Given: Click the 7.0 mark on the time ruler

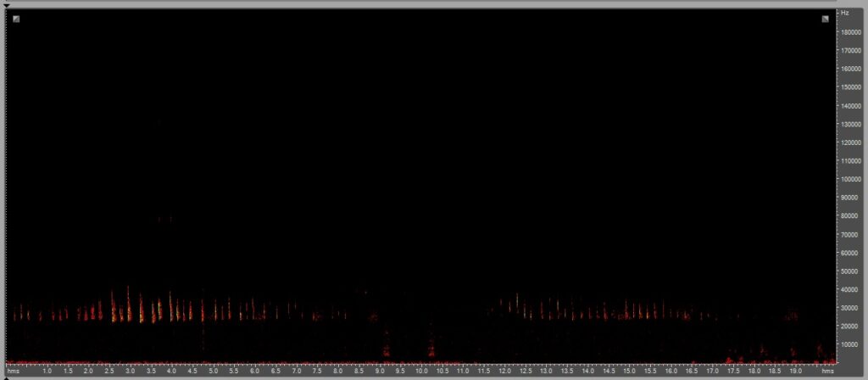Looking at the screenshot, I should click(297, 371).
